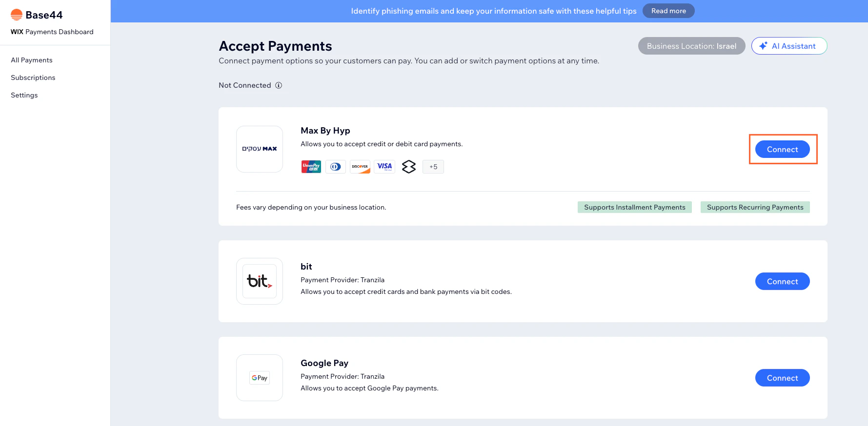Click the Supports Installment Payments tag
This screenshot has width=868, height=426.
[x=635, y=207]
